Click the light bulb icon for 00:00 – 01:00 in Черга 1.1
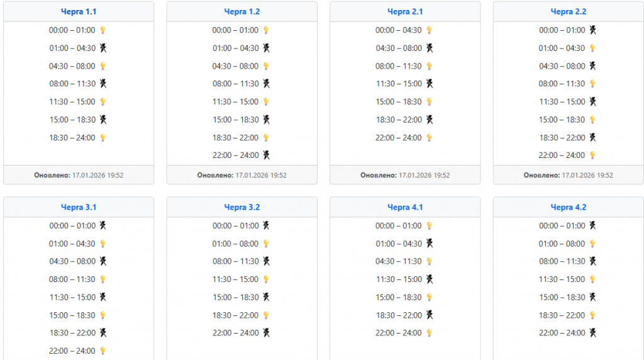The width and height of the screenshot is (644, 360). click(103, 30)
